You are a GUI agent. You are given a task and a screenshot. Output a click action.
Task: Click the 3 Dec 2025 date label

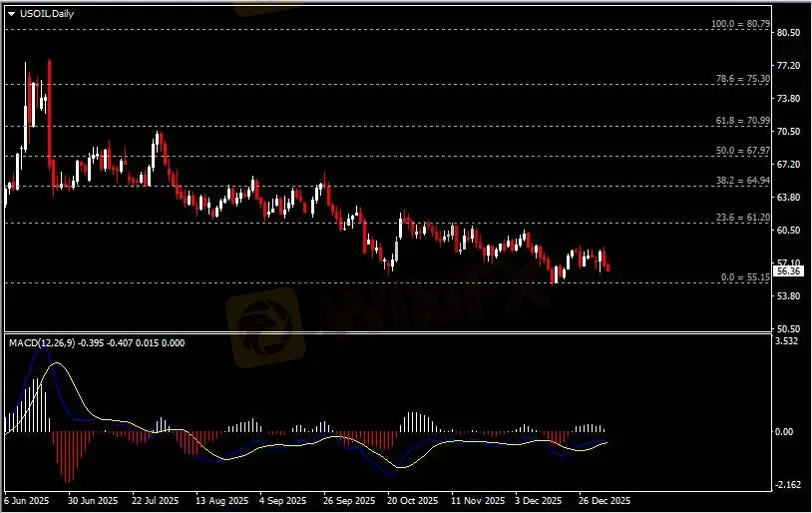538,501
